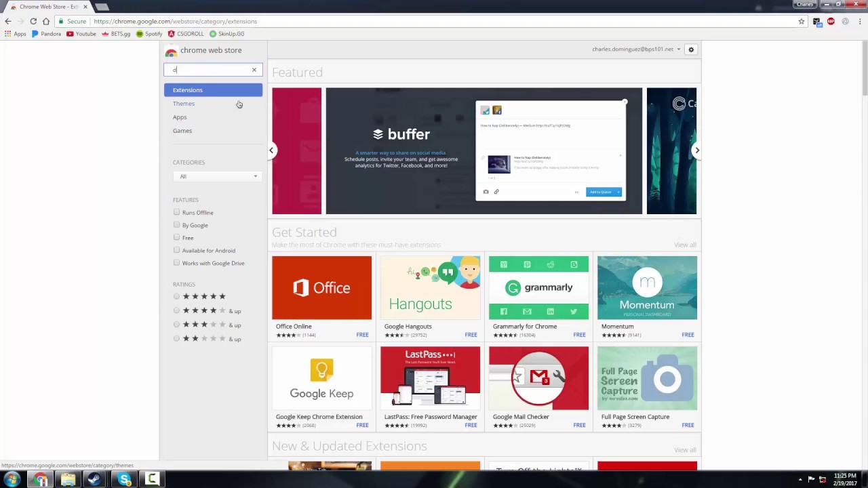This screenshot has width=868, height=488.
Task: Open the Windows Start menu
Action: click(x=12, y=480)
